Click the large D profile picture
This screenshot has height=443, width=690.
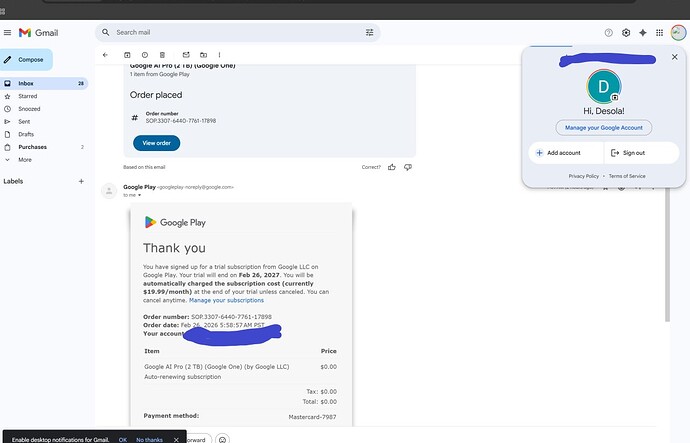pyautogui.click(x=603, y=87)
